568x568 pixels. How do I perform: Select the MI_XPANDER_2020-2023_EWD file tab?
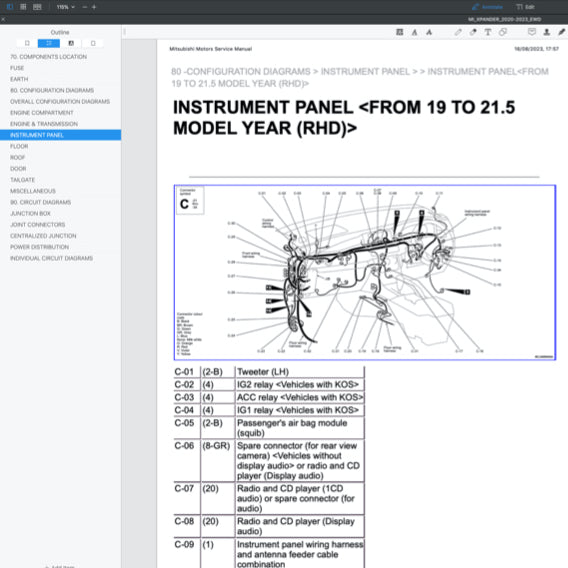click(505, 19)
